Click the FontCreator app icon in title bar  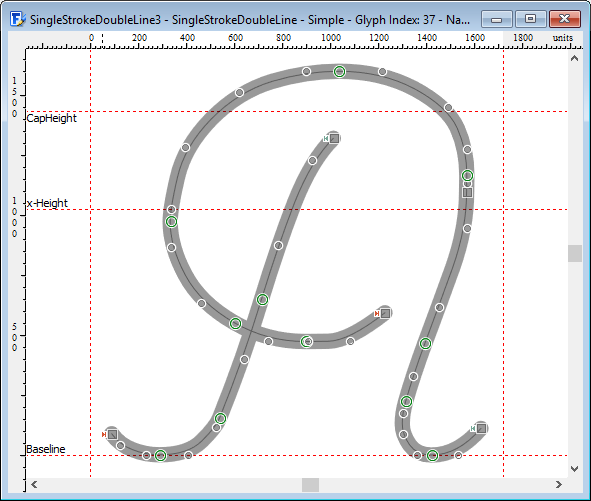[17, 19]
